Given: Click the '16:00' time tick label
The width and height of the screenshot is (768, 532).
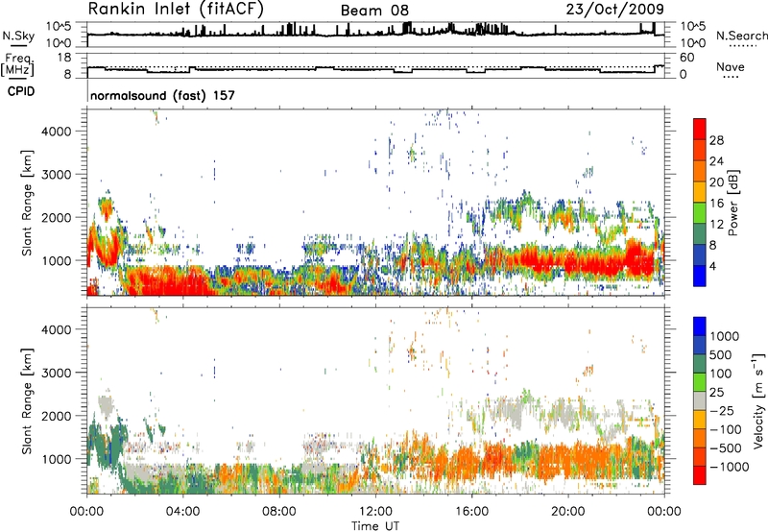Looking at the screenshot, I should click(471, 512).
